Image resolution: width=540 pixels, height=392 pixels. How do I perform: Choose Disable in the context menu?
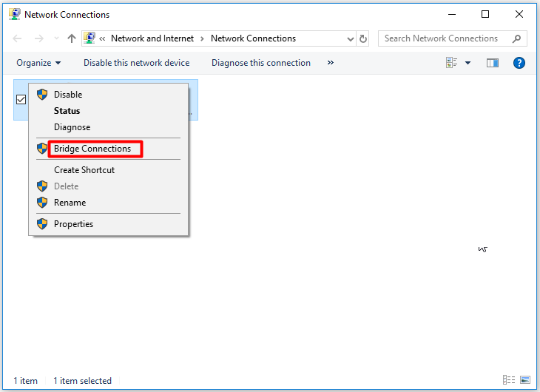(109, 95)
